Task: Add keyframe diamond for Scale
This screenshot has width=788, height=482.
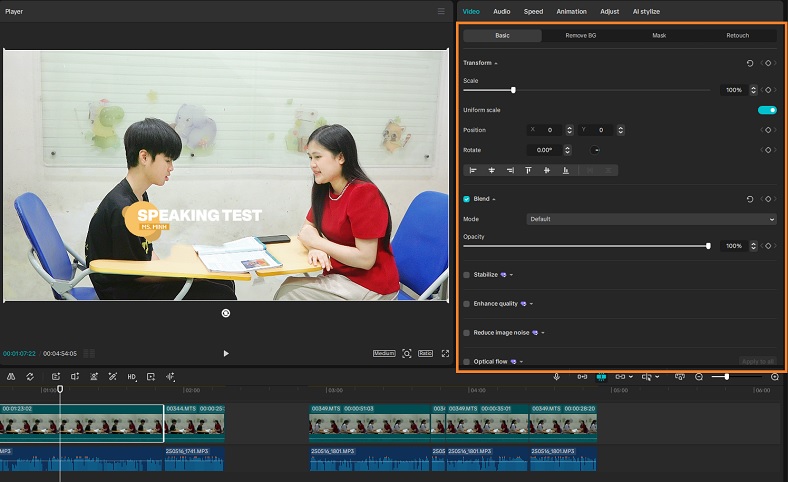Action: pos(768,90)
